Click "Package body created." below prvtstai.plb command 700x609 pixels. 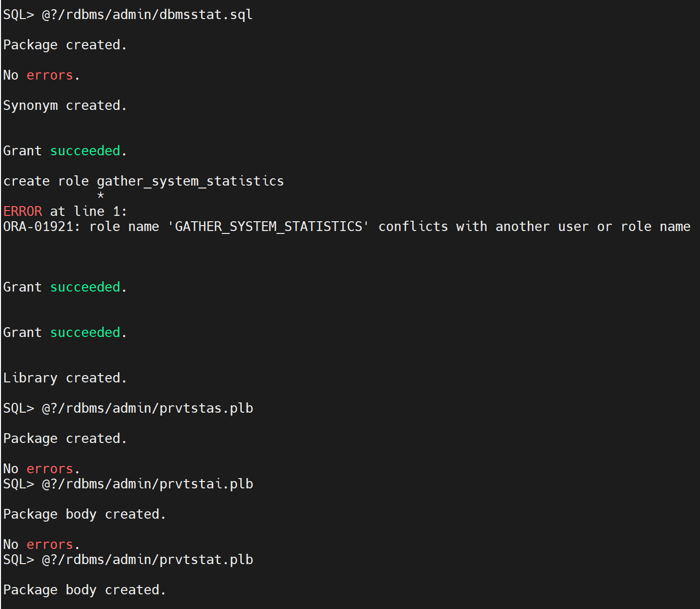pyautogui.click(x=84, y=514)
